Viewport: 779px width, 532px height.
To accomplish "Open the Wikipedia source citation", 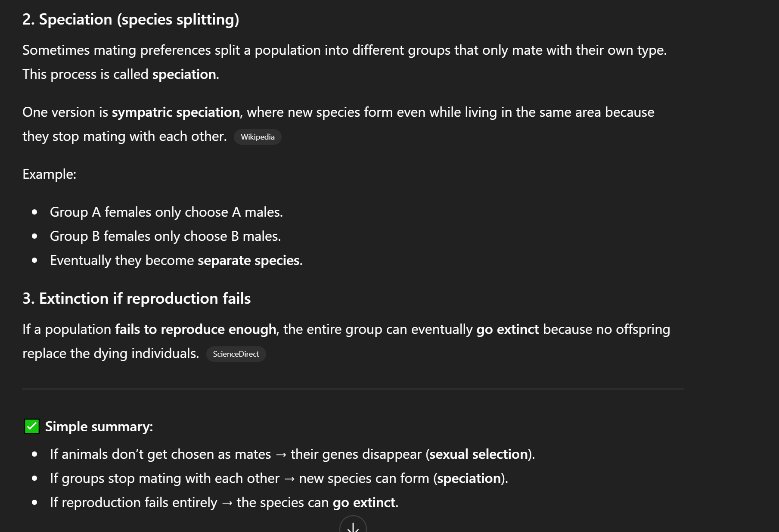I will click(x=258, y=137).
